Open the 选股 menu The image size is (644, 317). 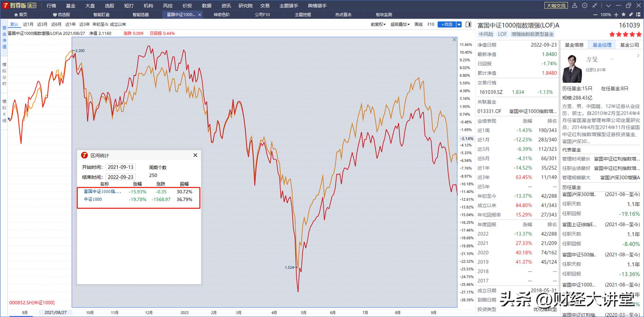(109, 5)
